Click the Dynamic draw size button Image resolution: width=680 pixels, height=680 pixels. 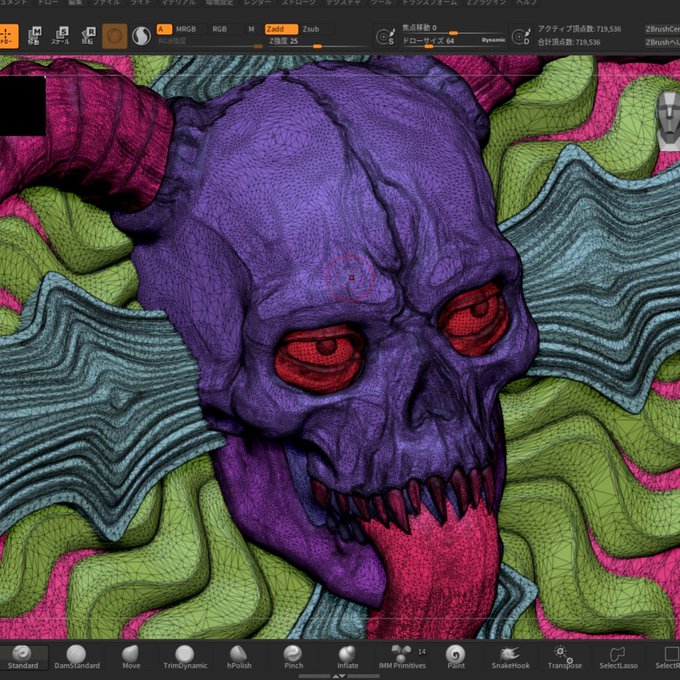click(x=493, y=40)
